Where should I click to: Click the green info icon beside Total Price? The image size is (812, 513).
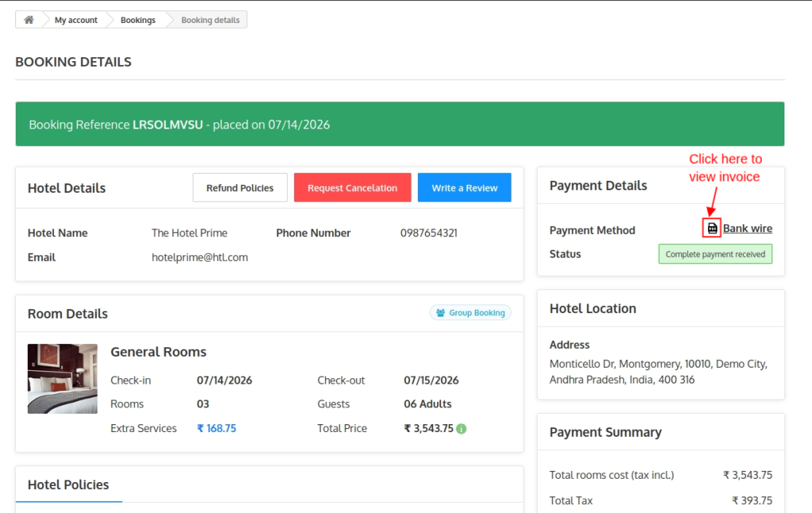coord(462,429)
